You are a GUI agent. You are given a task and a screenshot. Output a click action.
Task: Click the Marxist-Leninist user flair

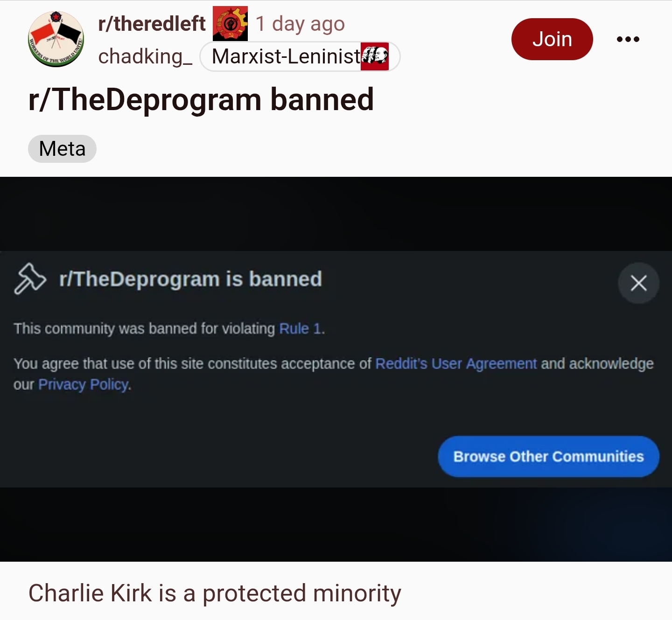coord(300,56)
